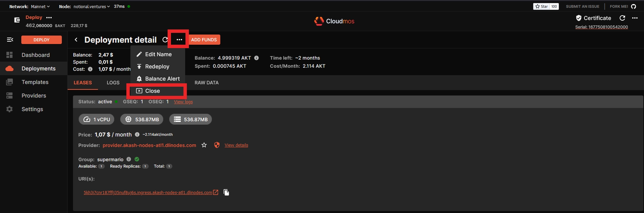This screenshot has width=644, height=213.
Task: Select Redeploy from the menu
Action: (158, 66)
